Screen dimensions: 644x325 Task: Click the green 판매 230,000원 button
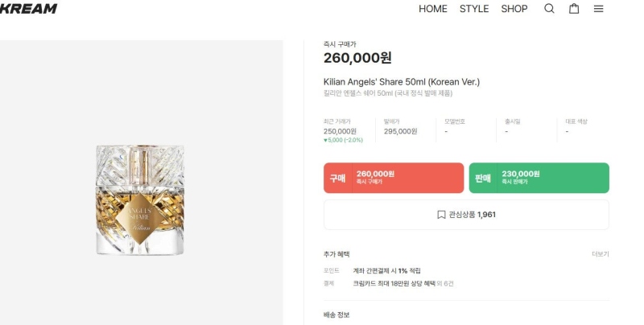point(539,178)
